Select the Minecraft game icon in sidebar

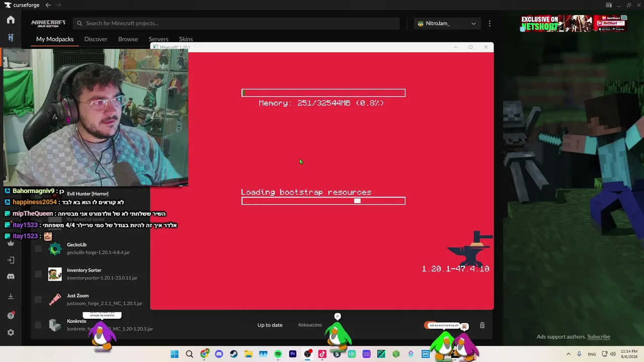[11, 38]
